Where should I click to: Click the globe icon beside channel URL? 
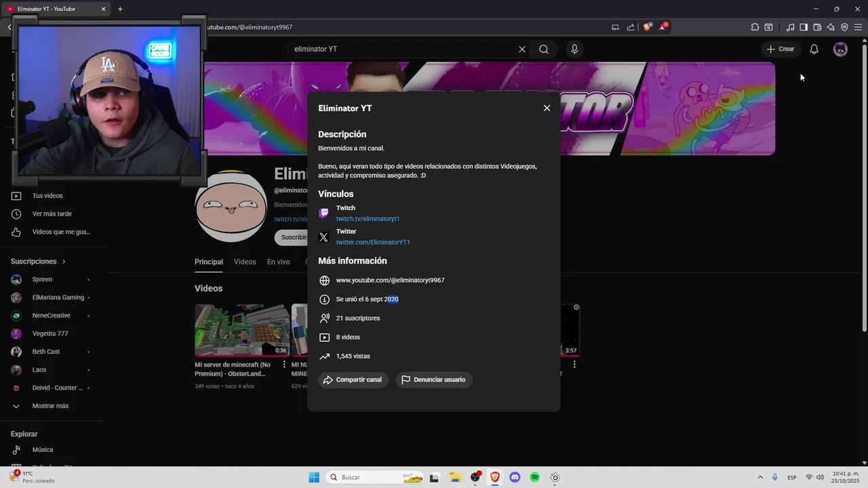pyautogui.click(x=324, y=281)
